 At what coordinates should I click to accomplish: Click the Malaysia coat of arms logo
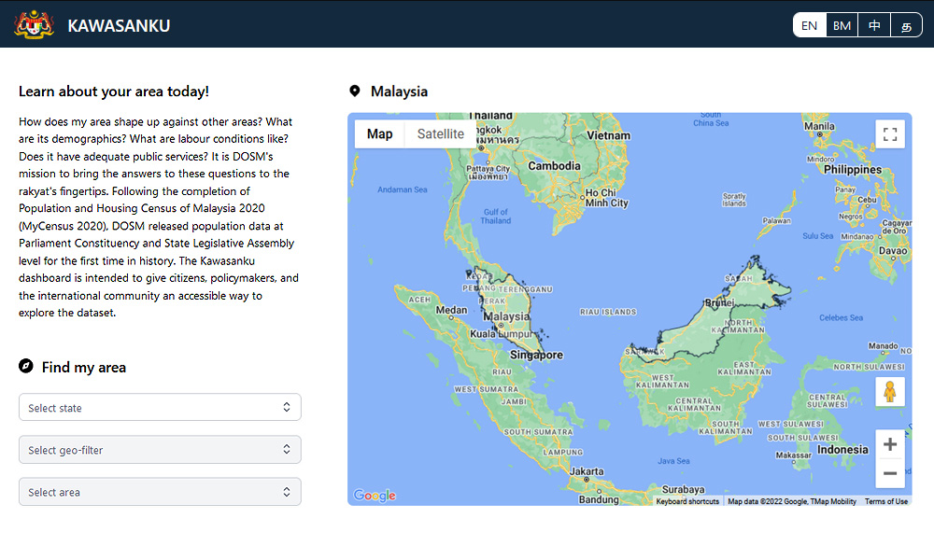coord(35,25)
